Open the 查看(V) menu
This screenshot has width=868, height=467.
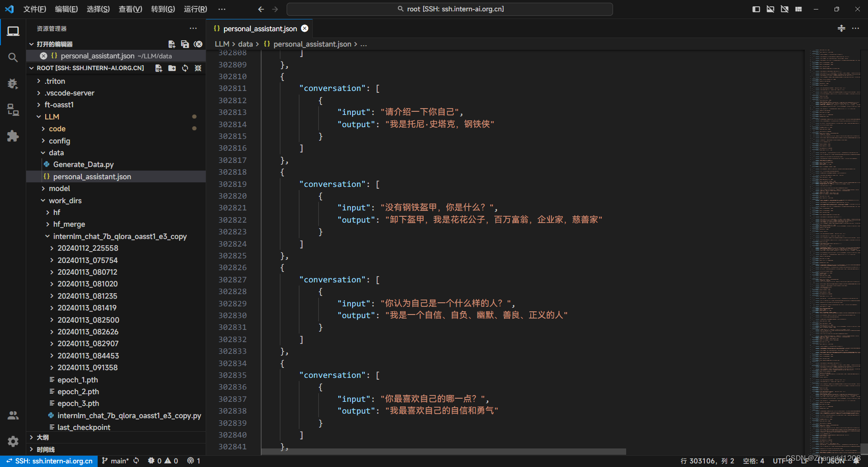pyautogui.click(x=130, y=9)
